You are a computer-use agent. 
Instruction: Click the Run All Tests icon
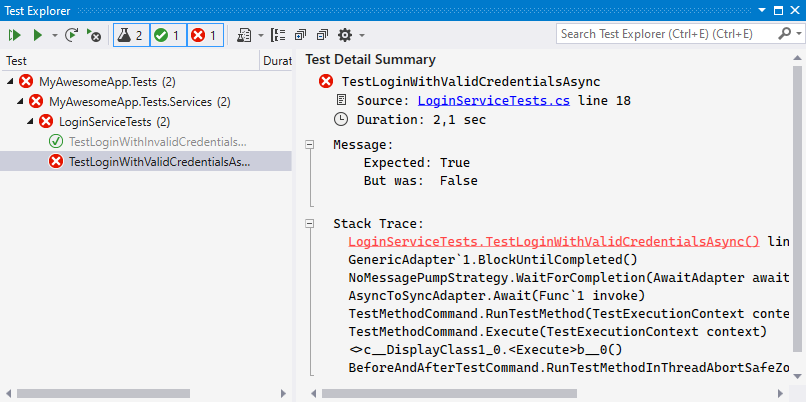(14, 35)
